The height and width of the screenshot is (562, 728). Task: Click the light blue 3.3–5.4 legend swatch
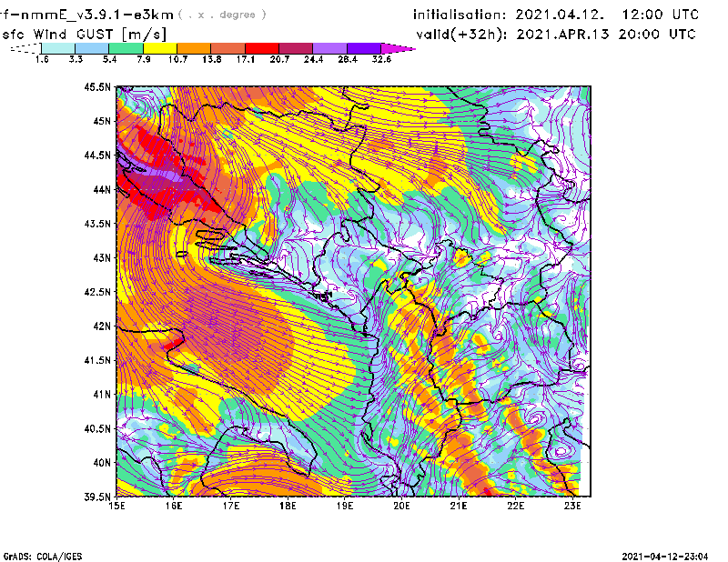(92, 48)
